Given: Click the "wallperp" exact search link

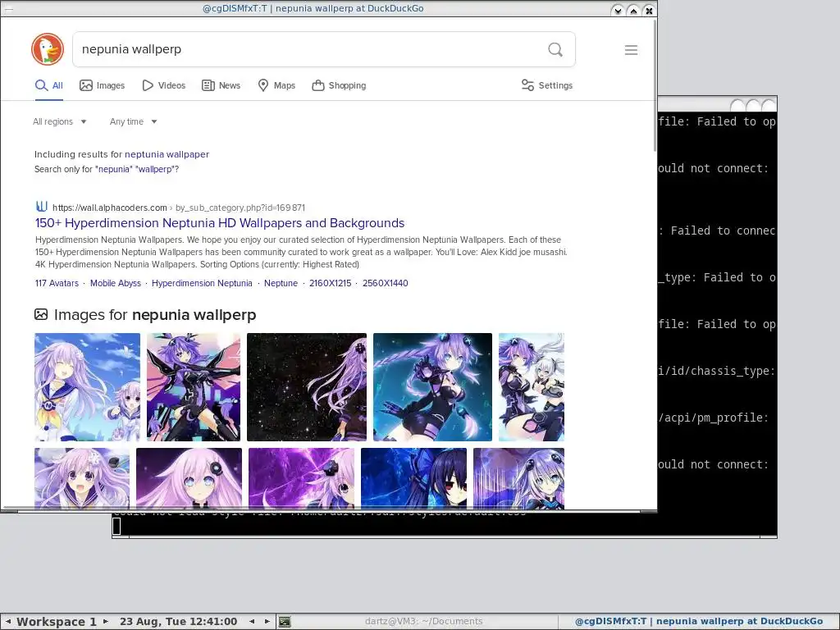Looking at the screenshot, I should point(155,169).
